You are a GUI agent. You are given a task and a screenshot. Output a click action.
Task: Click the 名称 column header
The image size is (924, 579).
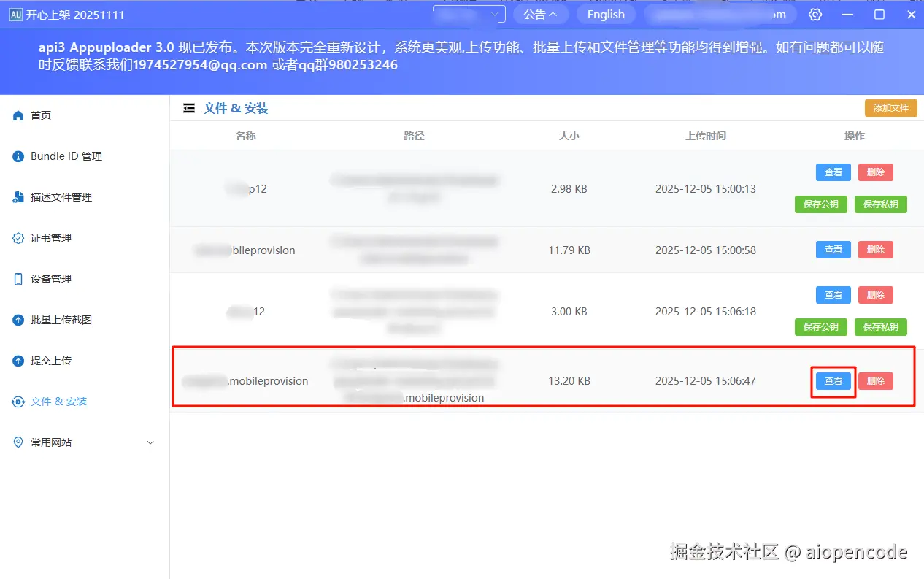(246, 136)
